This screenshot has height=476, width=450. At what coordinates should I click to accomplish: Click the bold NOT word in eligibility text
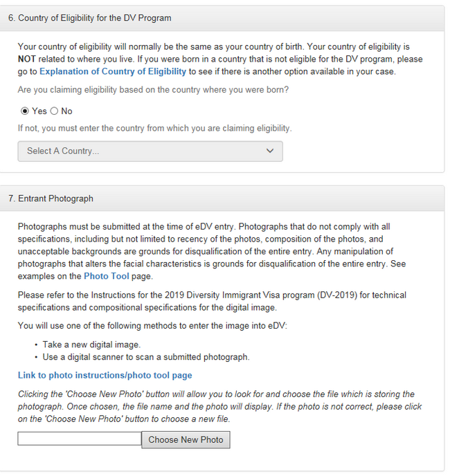[x=26, y=59]
